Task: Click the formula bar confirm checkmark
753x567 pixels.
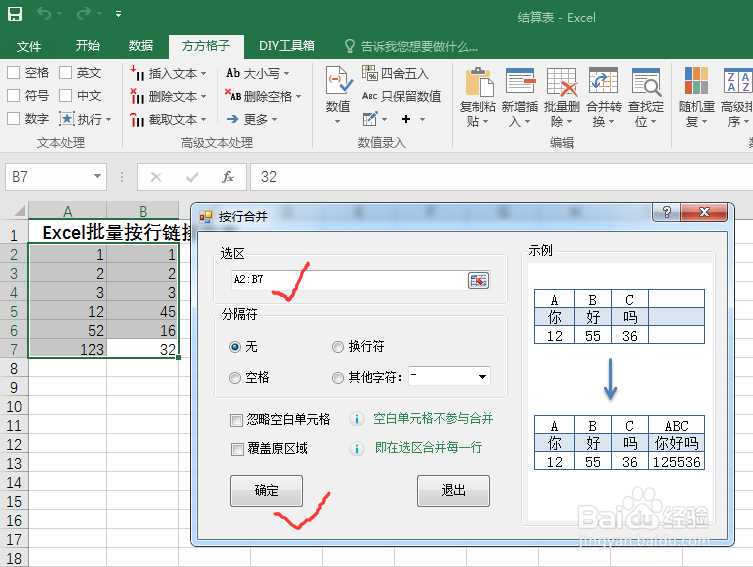Action: (x=192, y=177)
